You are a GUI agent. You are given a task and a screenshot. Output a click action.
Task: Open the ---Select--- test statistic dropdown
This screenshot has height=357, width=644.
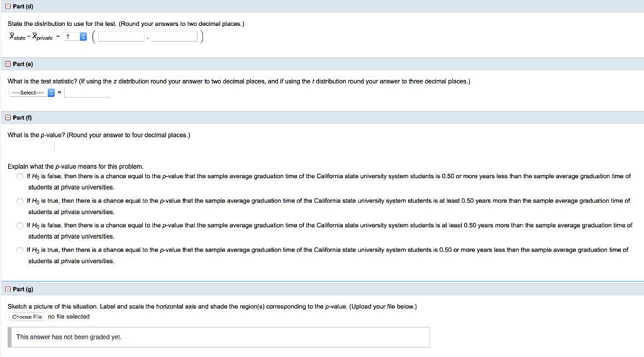tap(31, 93)
